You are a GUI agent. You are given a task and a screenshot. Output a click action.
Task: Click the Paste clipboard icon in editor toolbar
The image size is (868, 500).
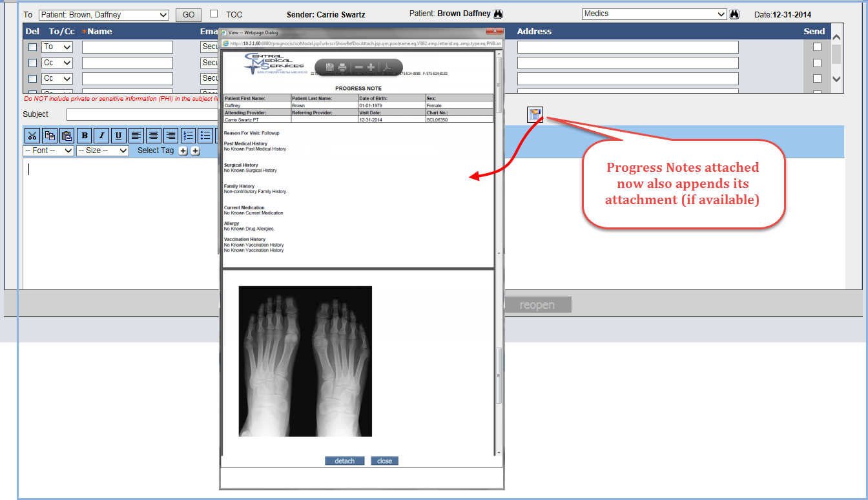pyautogui.click(x=67, y=136)
